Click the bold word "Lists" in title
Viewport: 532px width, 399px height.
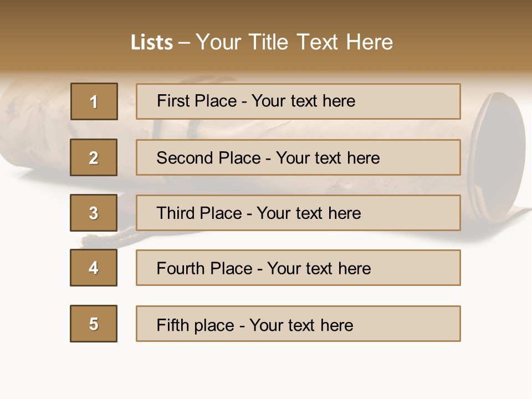[151, 43]
